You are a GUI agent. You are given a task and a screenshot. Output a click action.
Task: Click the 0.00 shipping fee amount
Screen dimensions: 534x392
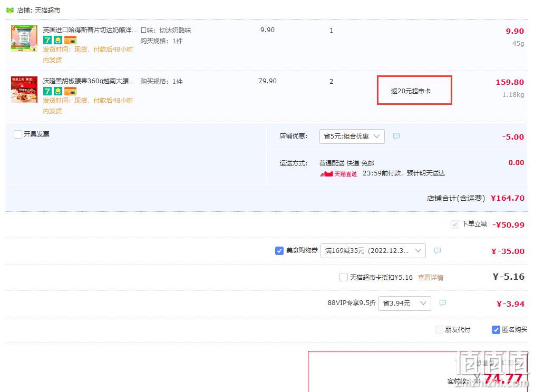(x=516, y=163)
